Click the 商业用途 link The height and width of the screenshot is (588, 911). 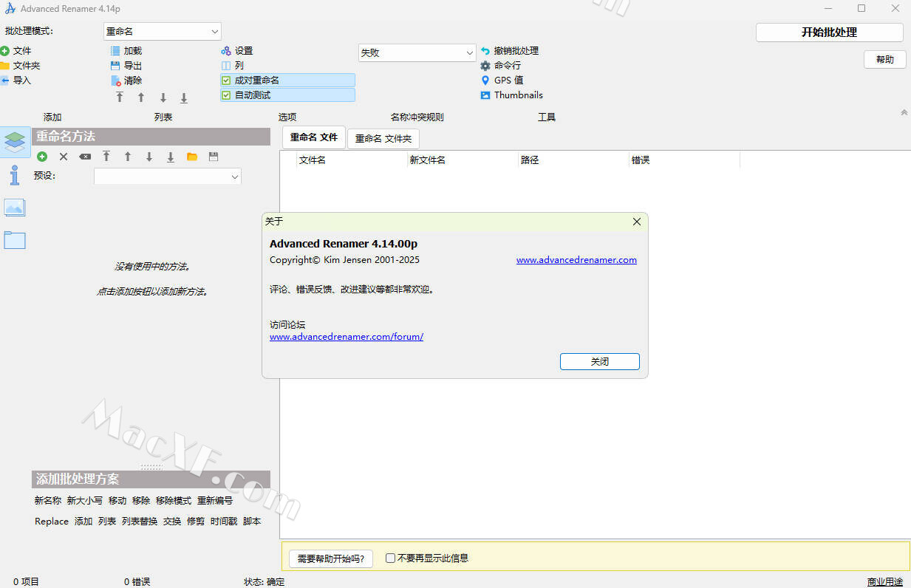(x=885, y=582)
